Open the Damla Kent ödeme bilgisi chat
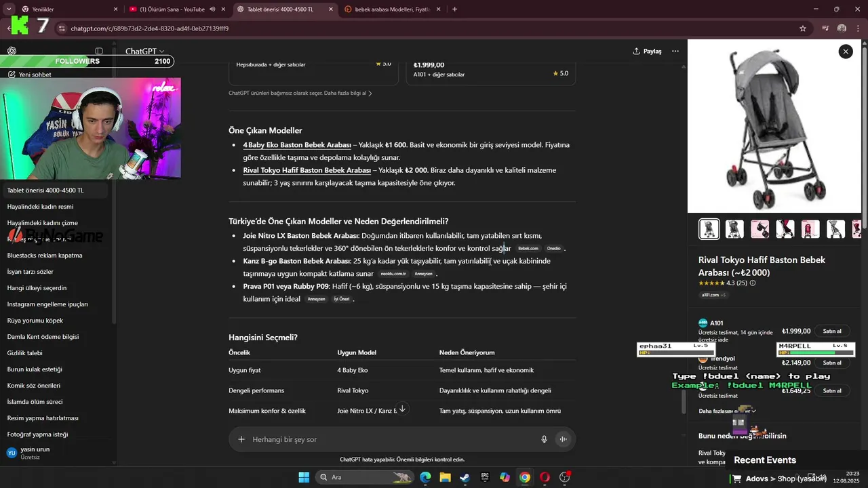 click(55, 337)
